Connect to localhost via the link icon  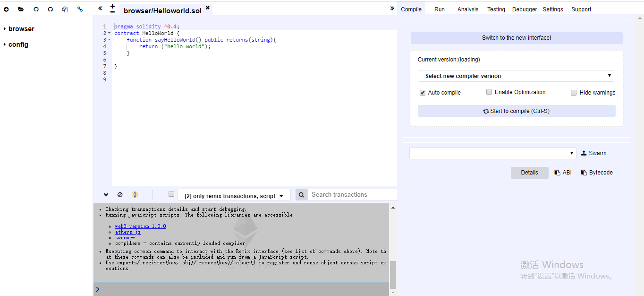79,9
